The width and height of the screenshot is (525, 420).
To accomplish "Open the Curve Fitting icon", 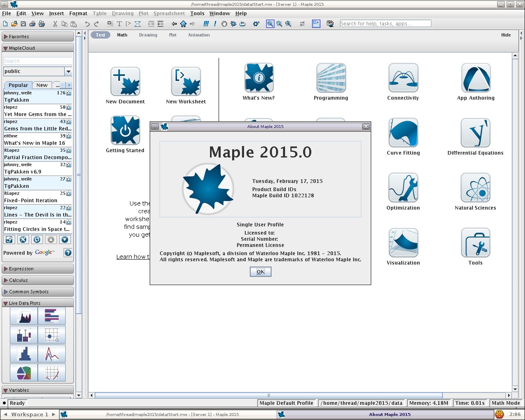I will (x=403, y=133).
